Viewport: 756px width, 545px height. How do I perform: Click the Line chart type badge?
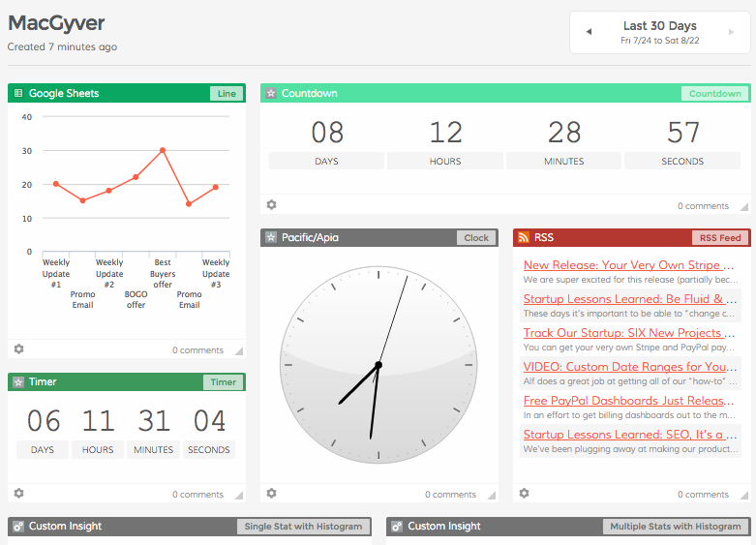pos(227,94)
